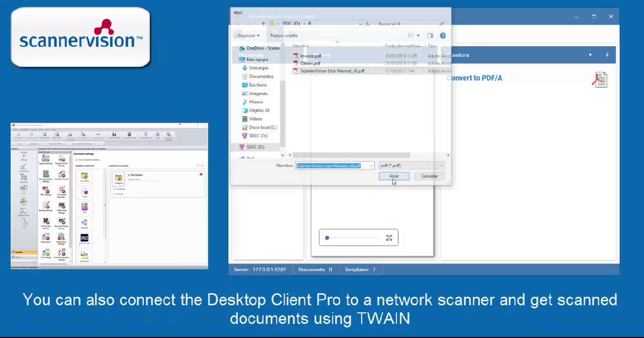Open Escritorio folder in navigation pane
The height and width of the screenshot is (338, 644).
click(254, 85)
